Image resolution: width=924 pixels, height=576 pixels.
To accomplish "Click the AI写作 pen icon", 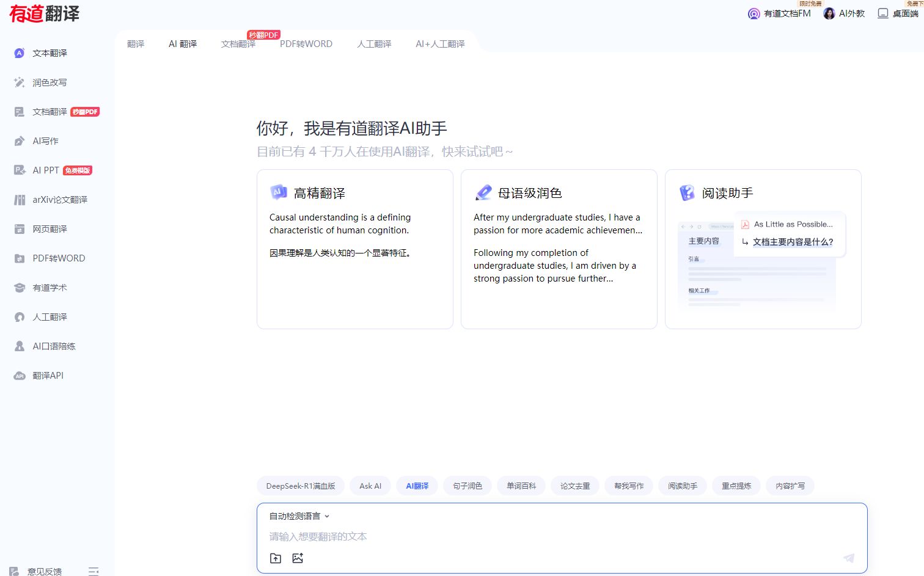I will tap(20, 141).
